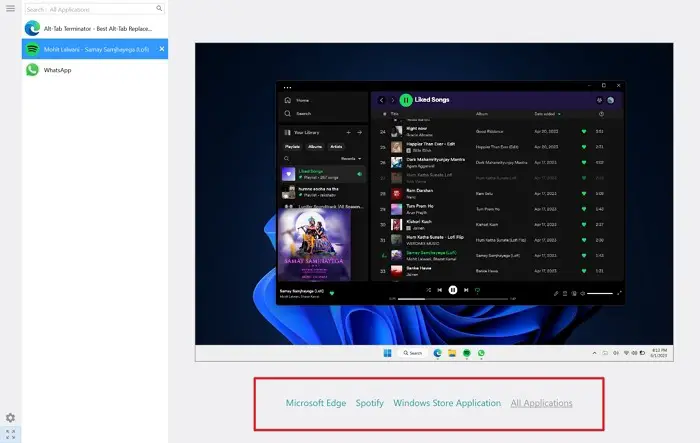This screenshot has width=700, height=443.
Task: Open the Spotify profile avatar menu
Action: (610, 100)
